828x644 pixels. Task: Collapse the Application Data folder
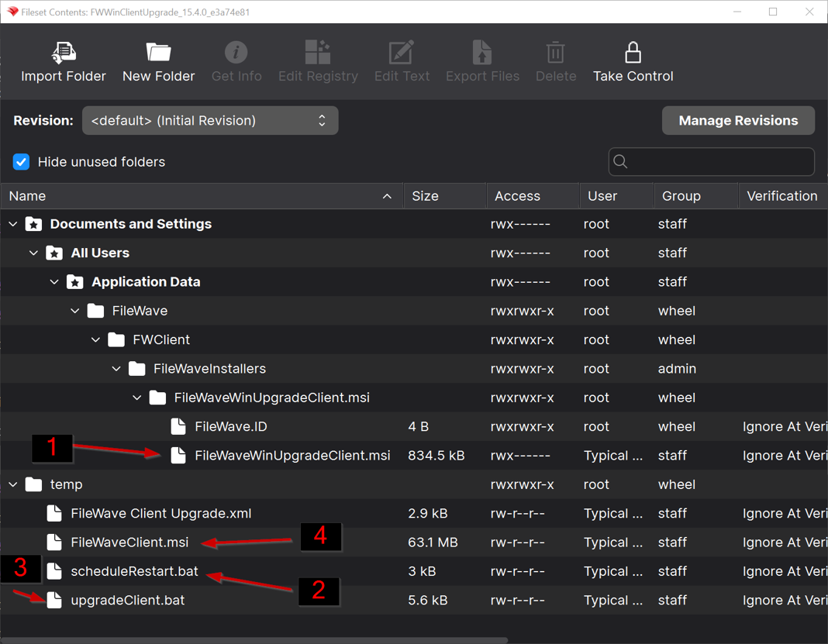click(x=54, y=282)
